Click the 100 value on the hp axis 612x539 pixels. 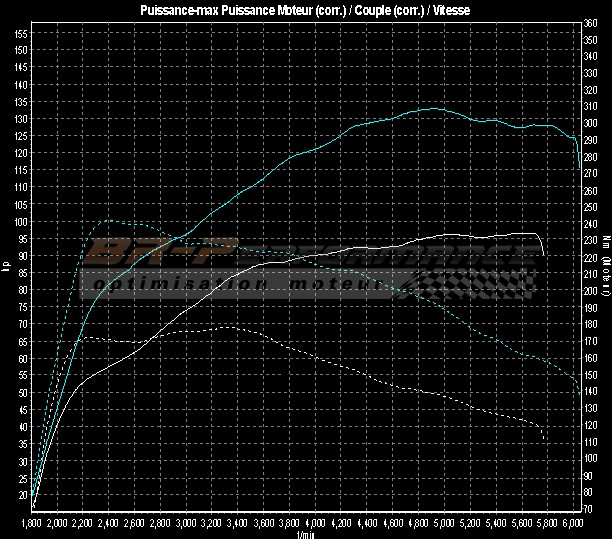tap(20, 221)
